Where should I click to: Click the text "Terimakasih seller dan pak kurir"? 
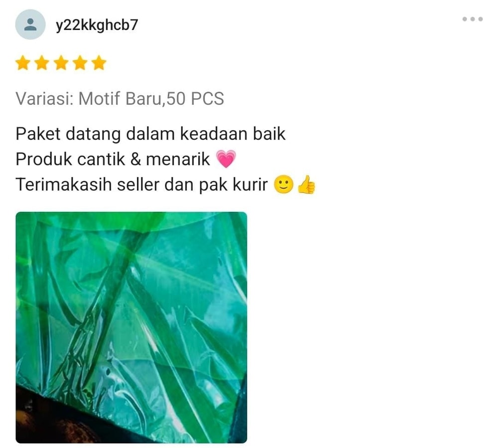tap(141, 184)
